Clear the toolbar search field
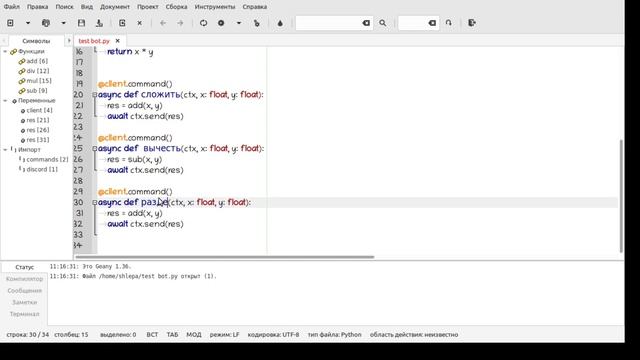 (x=366, y=23)
